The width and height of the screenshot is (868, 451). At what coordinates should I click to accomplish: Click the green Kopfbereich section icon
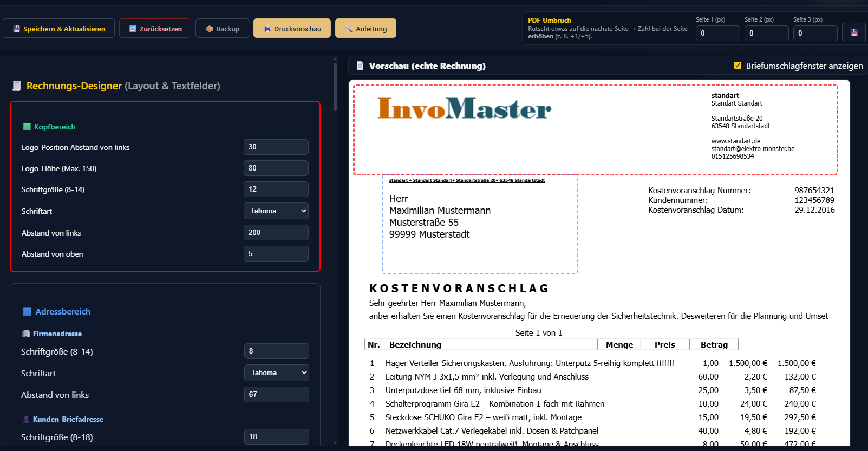[x=27, y=127]
